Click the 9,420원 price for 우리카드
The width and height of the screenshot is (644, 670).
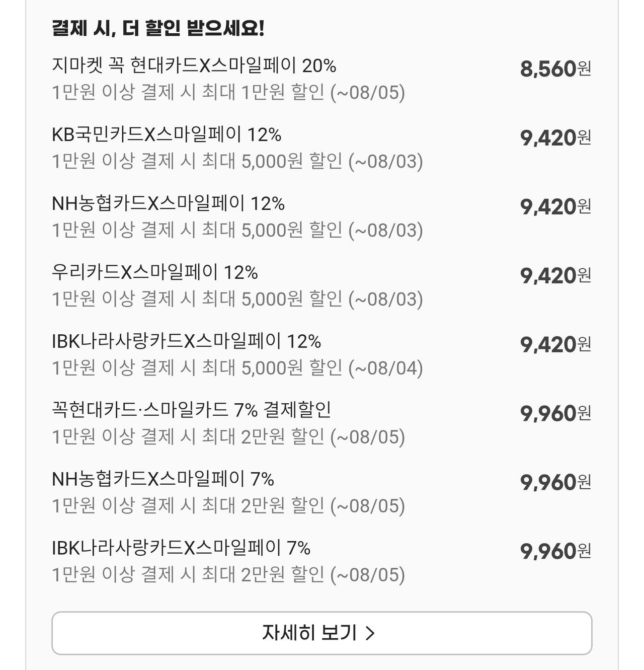556,275
